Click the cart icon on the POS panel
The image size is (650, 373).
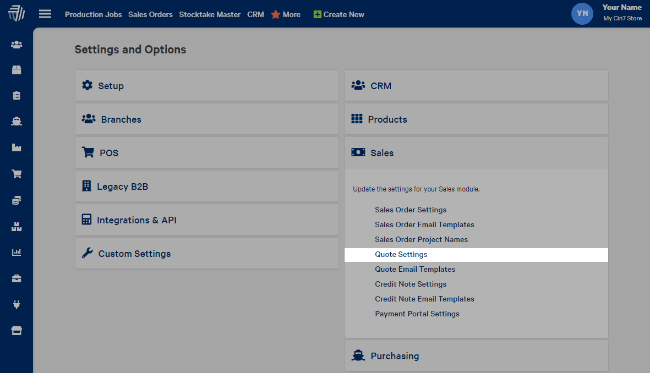coord(88,152)
